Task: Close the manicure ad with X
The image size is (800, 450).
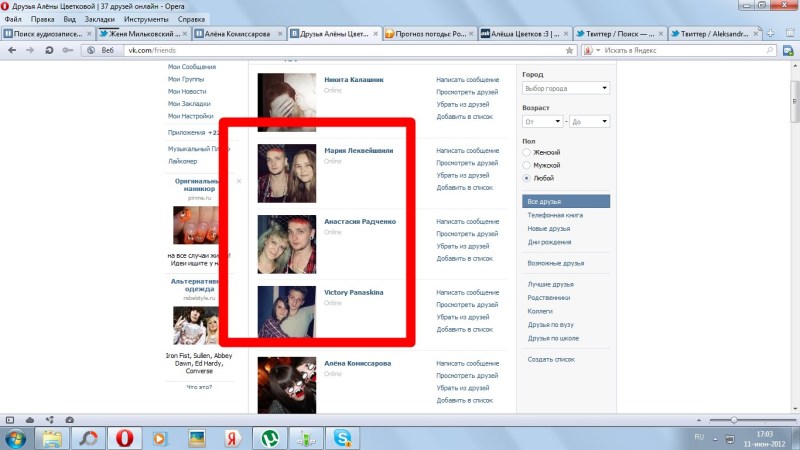Action: [238, 181]
